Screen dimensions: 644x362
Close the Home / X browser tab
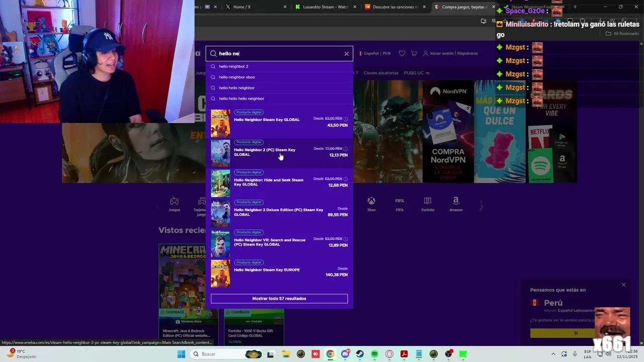(285, 7)
